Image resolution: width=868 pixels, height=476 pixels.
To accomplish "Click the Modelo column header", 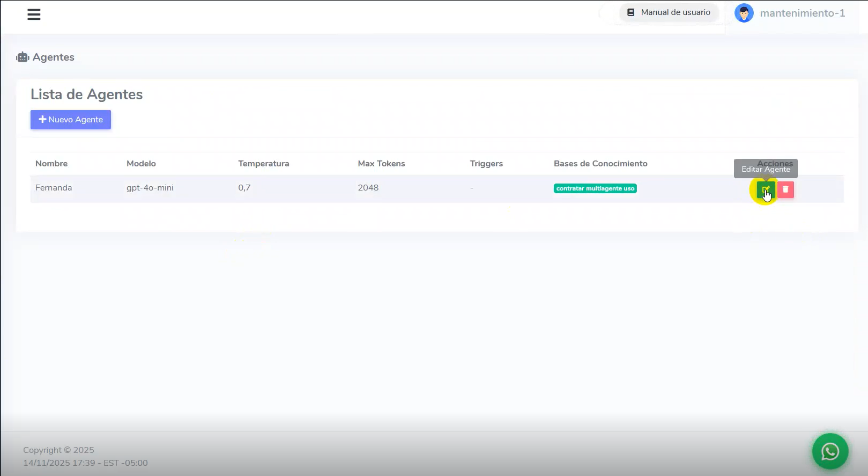I will pyautogui.click(x=141, y=164).
